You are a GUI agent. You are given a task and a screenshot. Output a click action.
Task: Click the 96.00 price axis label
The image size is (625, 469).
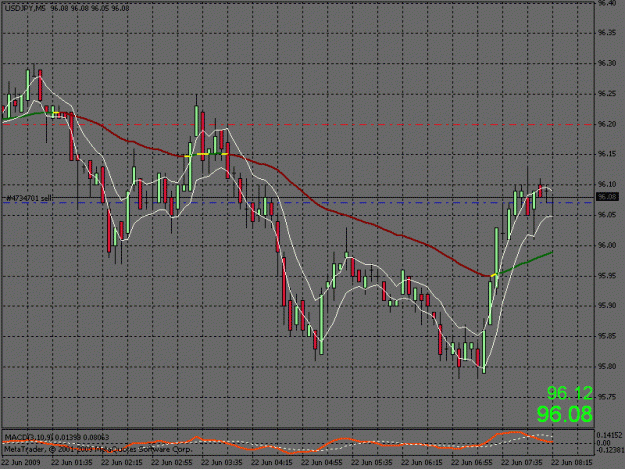click(607, 245)
